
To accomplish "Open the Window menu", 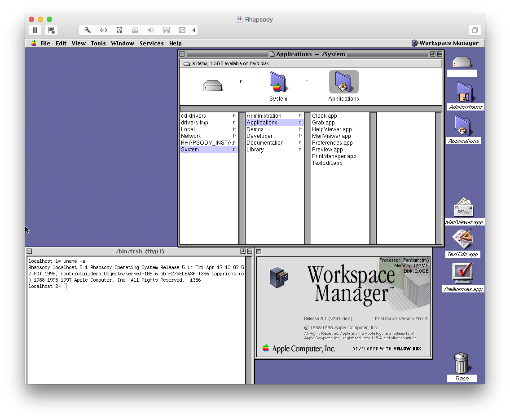I will pyautogui.click(x=123, y=43).
